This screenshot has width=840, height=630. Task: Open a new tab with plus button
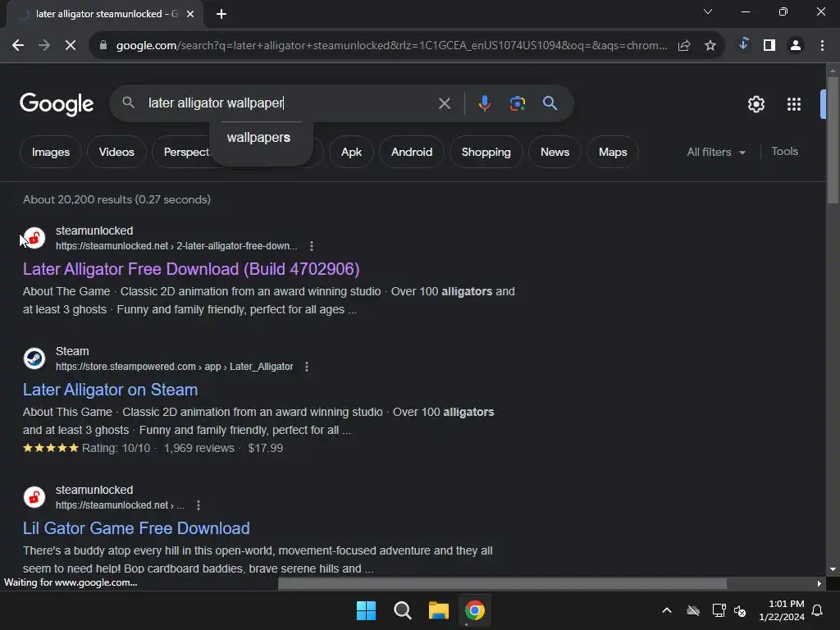click(x=221, y=14)
